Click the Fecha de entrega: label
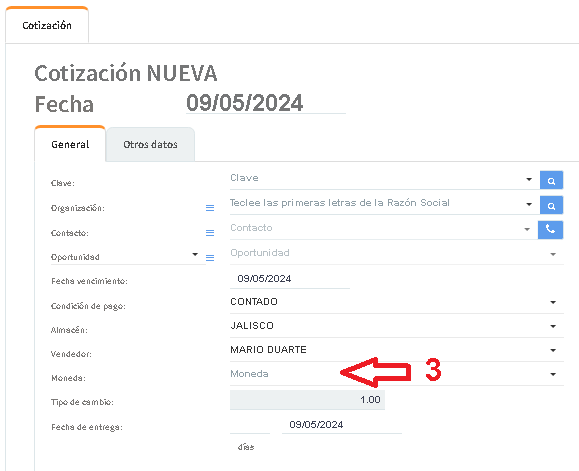The image size is (579, 471). (x=87, y=427)
